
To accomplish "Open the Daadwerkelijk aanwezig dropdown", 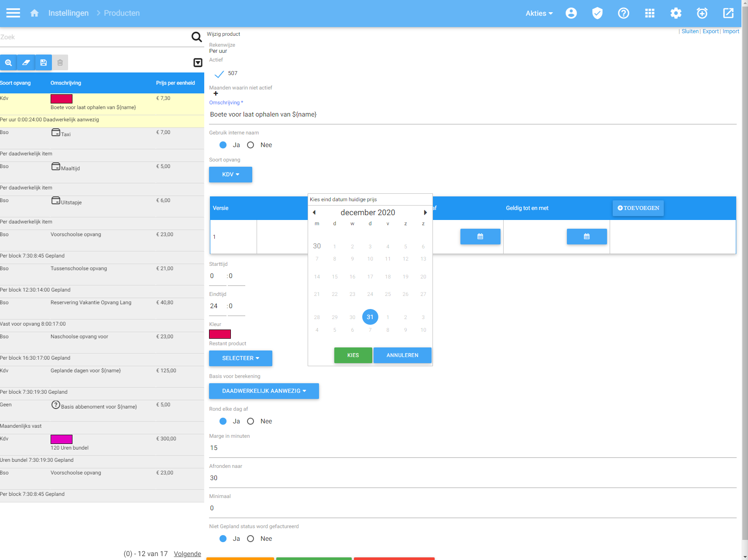I will (264, 391).
